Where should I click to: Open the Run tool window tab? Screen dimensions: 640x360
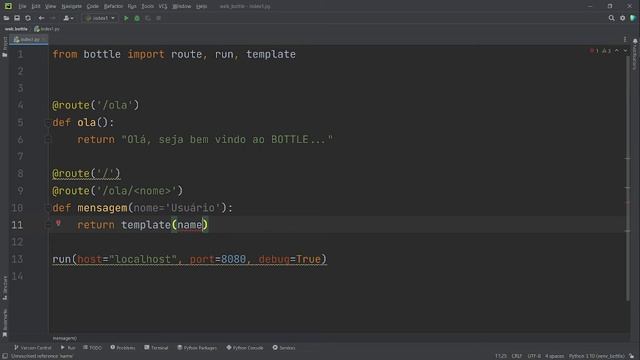pos(68,348)
